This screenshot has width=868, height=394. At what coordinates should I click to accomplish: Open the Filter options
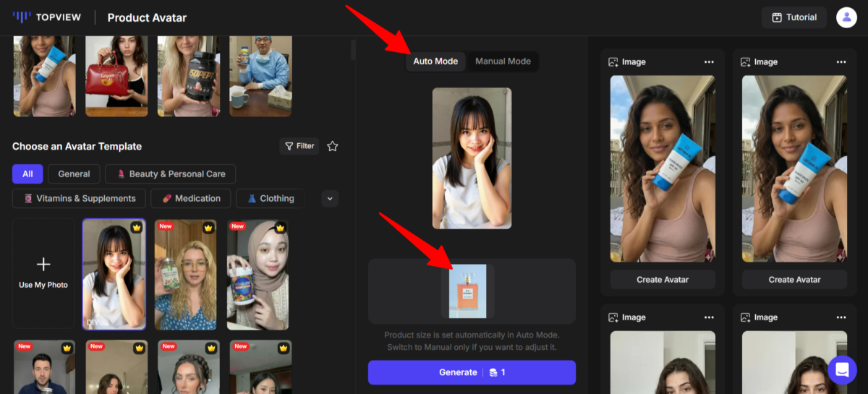299,146
